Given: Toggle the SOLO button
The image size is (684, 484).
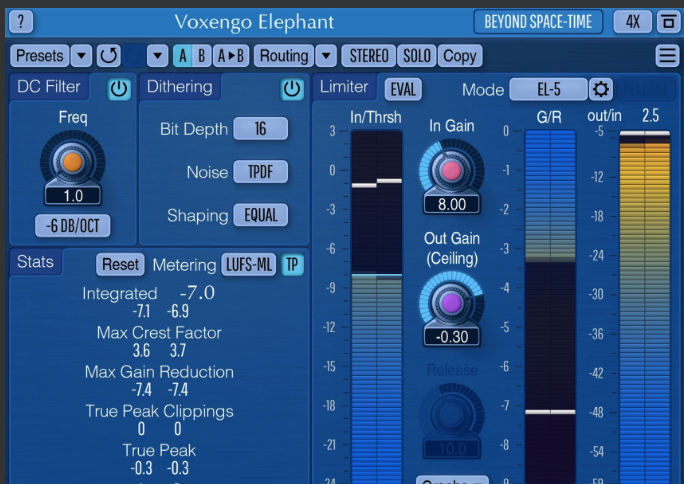Looking at the screenshot, I should [417, 56].
